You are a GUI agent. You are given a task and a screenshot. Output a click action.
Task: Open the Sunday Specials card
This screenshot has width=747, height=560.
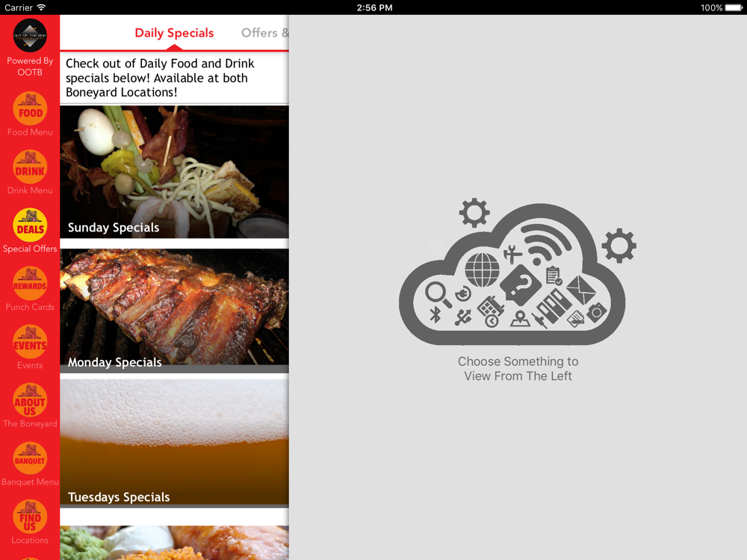coord(174,172)
